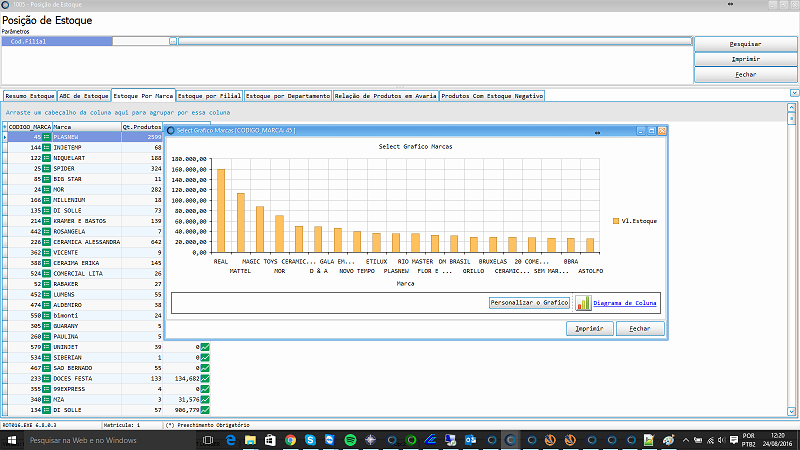The height and width of the screenshot is (450, 800).
Task: Open Microsoft Edge from the taskbar
Action: coord(231,440)
